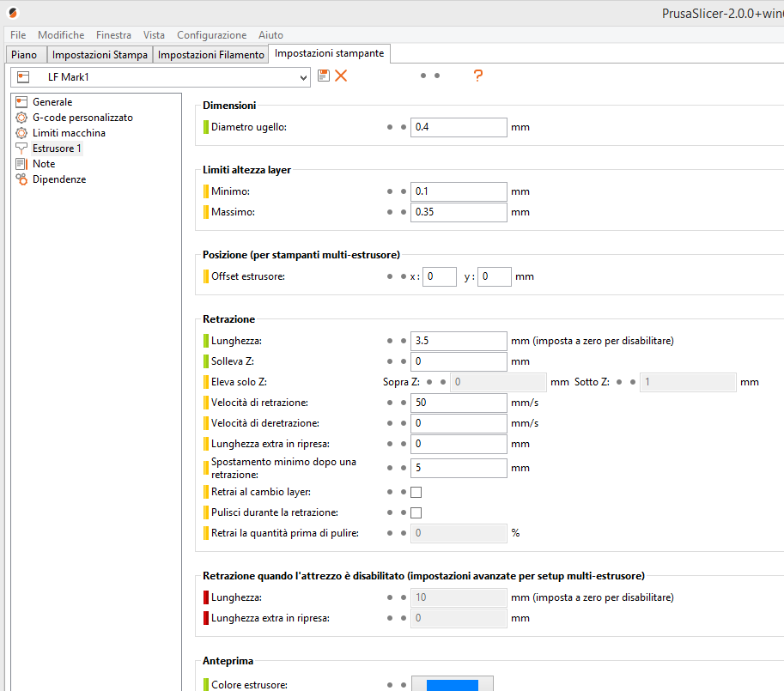This screenshot has width=784, height=691.
Task: Click the Diametro ugello input field
Action: click(459, 127)
